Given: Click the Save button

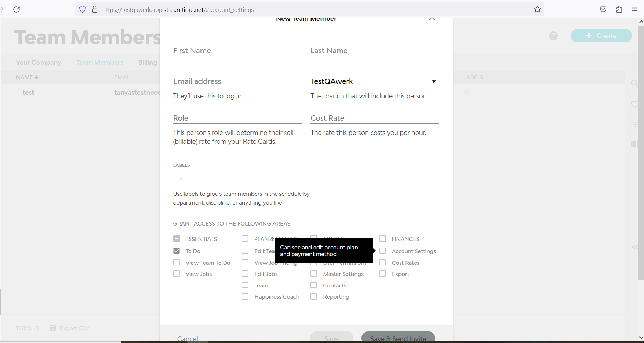Looking at the screenshot, I should (x=331, y=337).
